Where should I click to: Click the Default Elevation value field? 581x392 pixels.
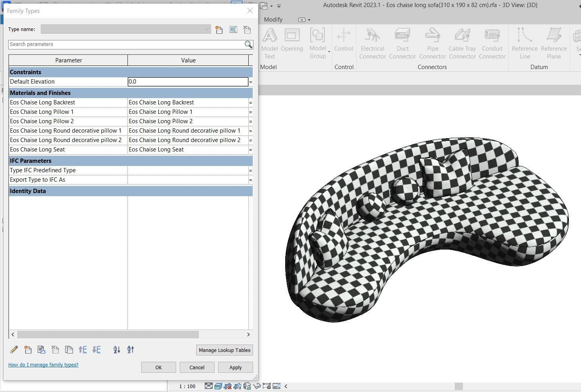[x=188, y=82]
